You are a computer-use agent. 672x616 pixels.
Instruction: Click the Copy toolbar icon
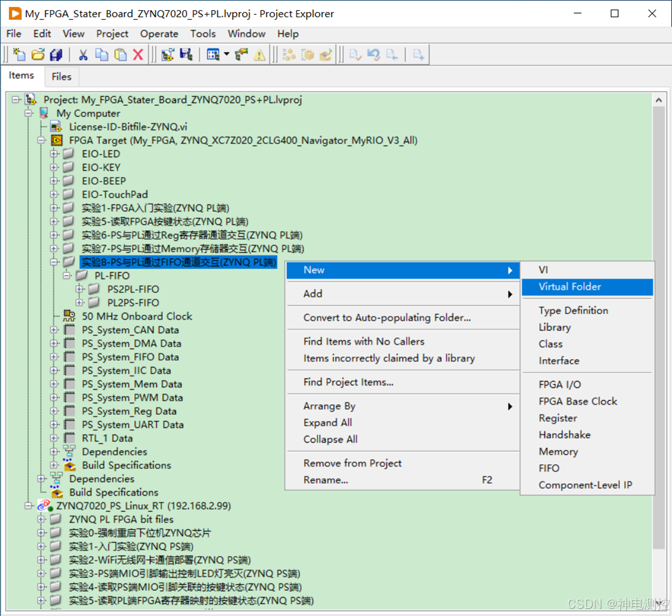(102, 54)
